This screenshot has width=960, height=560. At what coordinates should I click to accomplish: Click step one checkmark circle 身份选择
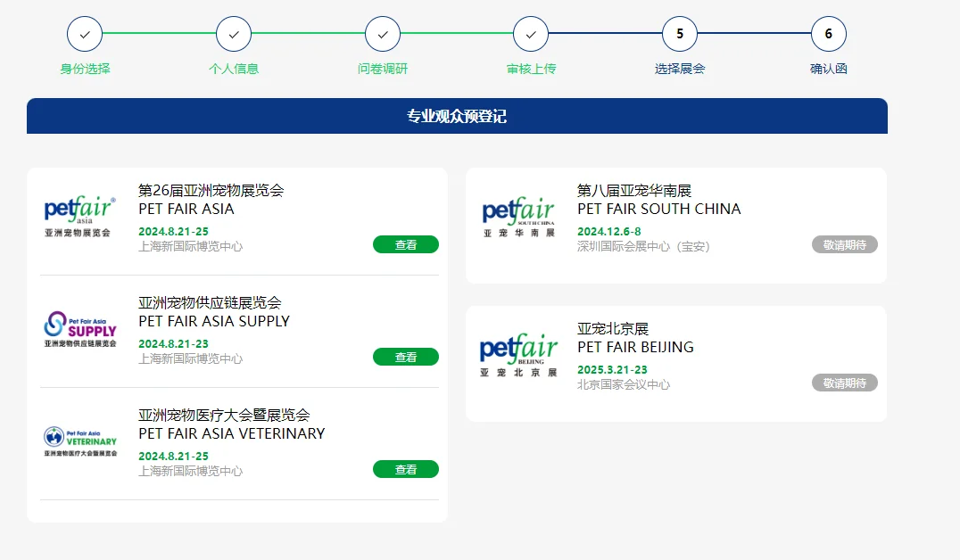[85, 35]
